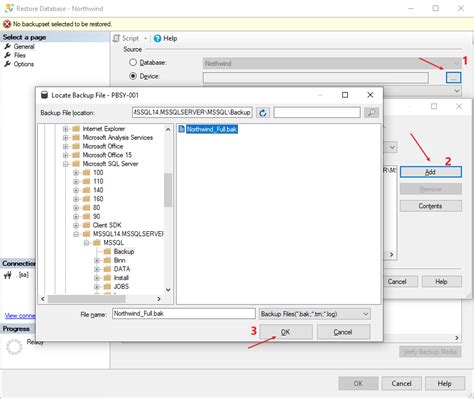Select the 80 folder in the tree
The height and width of the screenshot is (399, 474).
[96, 208]
